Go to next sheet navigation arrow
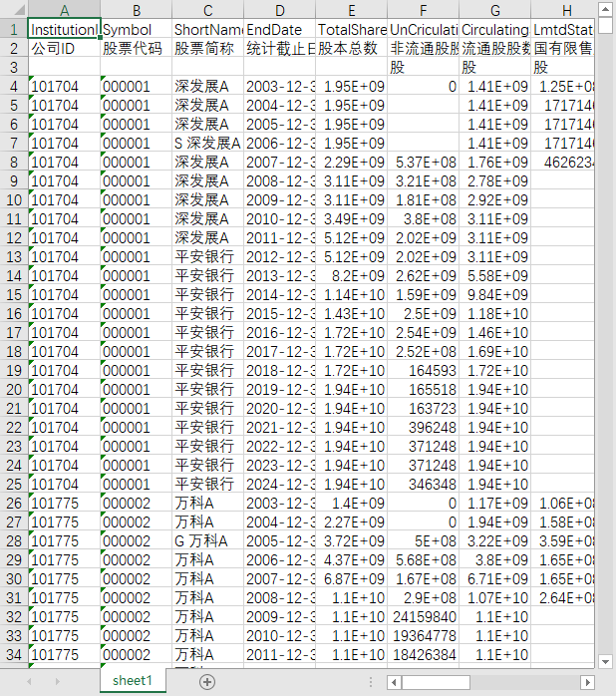The height and width of the screenshot is (696, 616). [x=57, y=681]
